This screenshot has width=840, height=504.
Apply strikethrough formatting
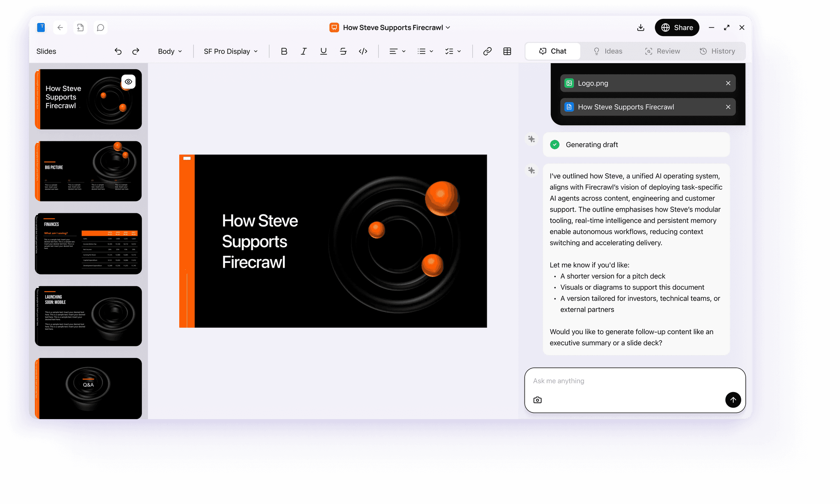(x=343, y=51)
